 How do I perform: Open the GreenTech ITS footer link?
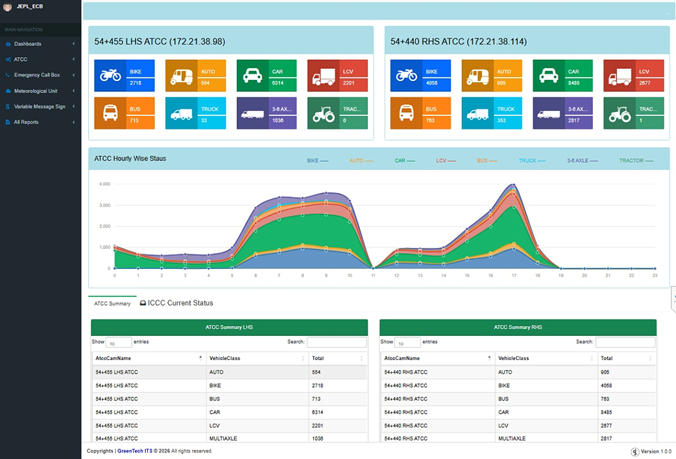137,451
